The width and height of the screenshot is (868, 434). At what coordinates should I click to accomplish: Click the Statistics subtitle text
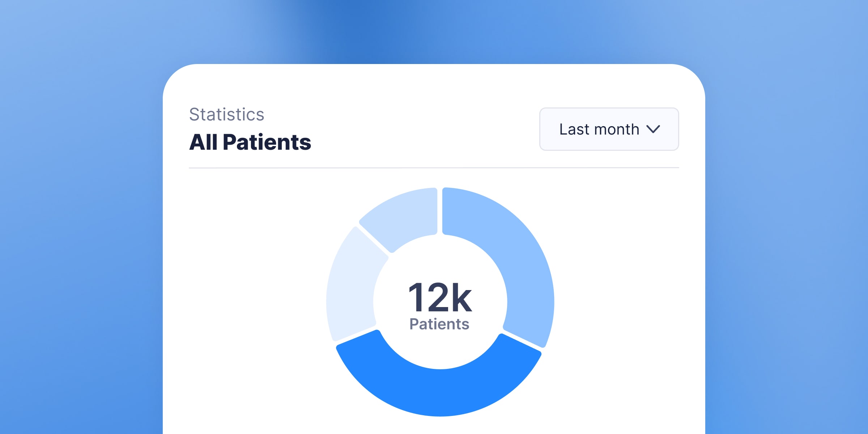pyautogui.click(x=227, y=115)
